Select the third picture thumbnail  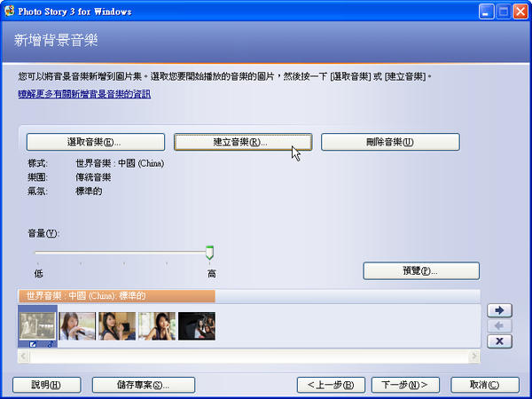(117, 326)
